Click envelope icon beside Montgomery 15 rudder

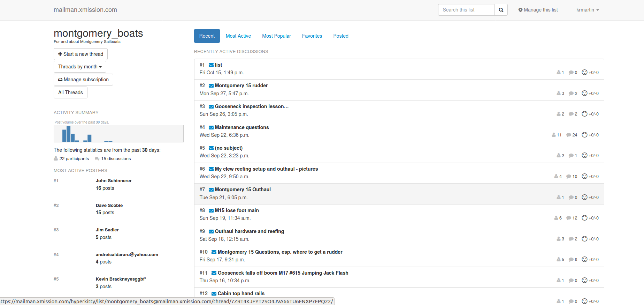(x=211, y=85)
